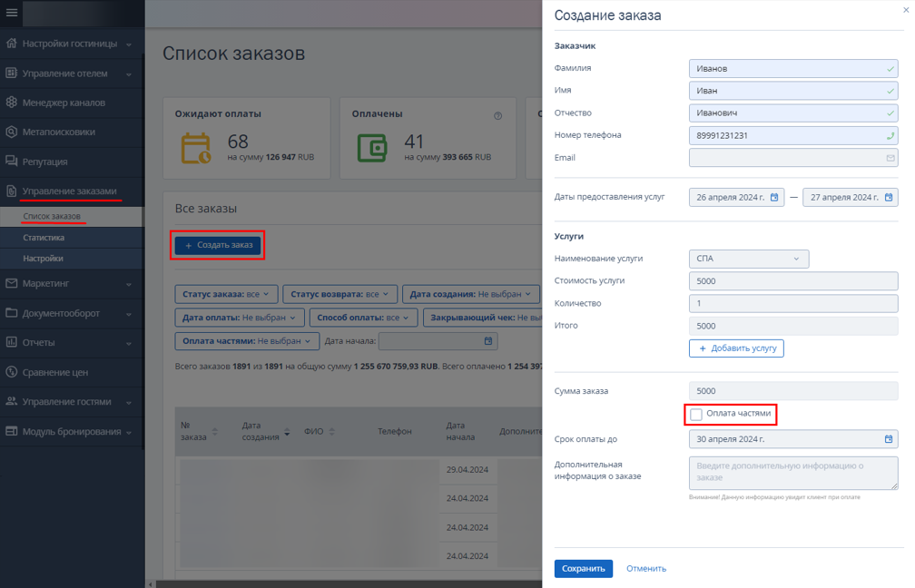Click the Дата начала filter input
The image size is (915, 588).
click(x=438, y=340)
